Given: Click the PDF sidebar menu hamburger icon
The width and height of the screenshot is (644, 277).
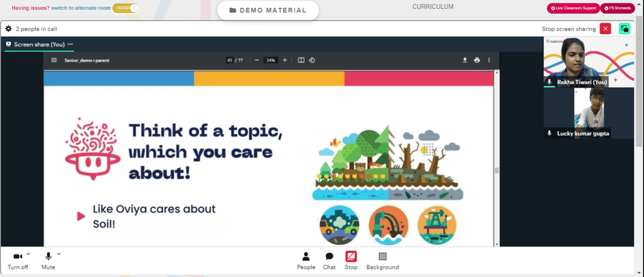Looking at the screenshot, I should coord(54,60).
